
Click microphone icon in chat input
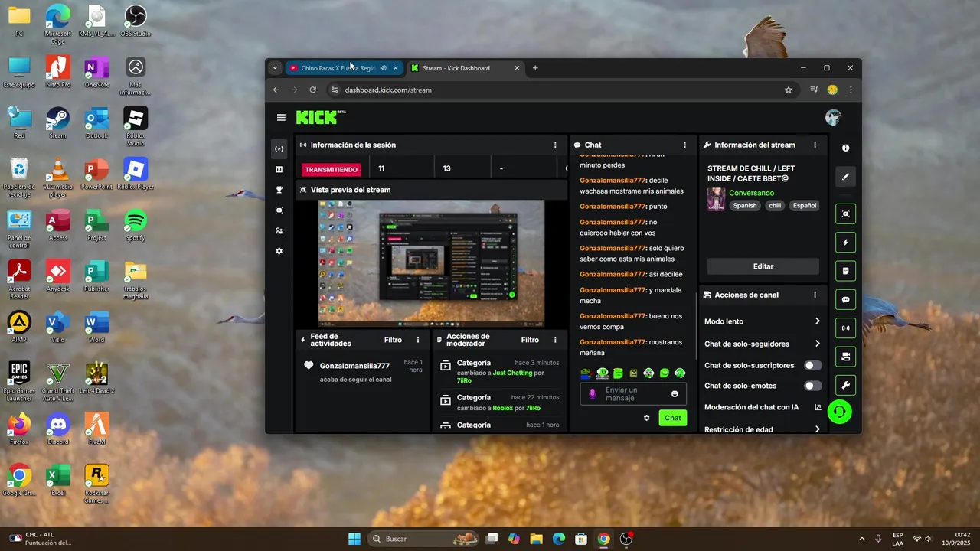click(x=592, y=393)
